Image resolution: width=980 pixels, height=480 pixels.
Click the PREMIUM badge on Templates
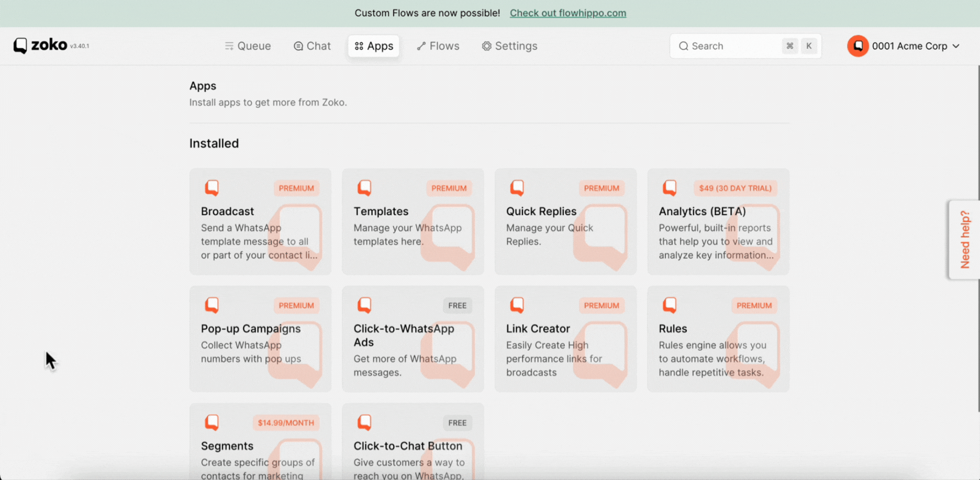tap(449, 188)
